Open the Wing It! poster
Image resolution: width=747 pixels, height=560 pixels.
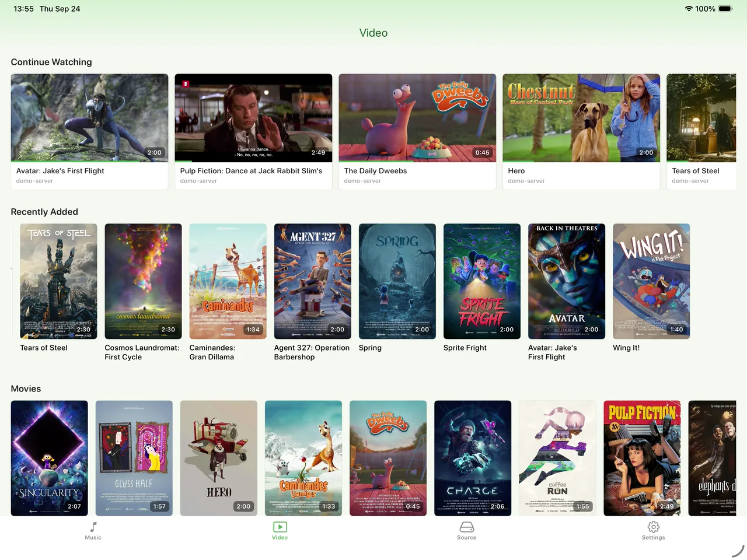click(651, 281)
